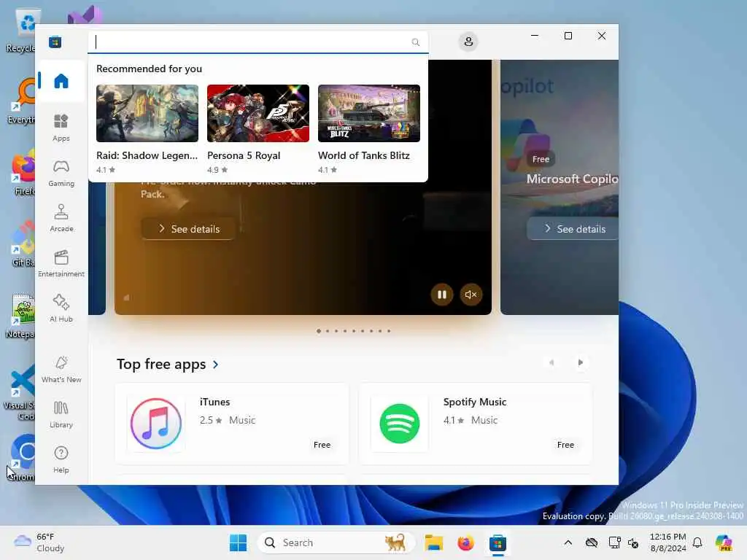Open the iTunes app card
747x560 pixels.
click(x=232, y=424)
